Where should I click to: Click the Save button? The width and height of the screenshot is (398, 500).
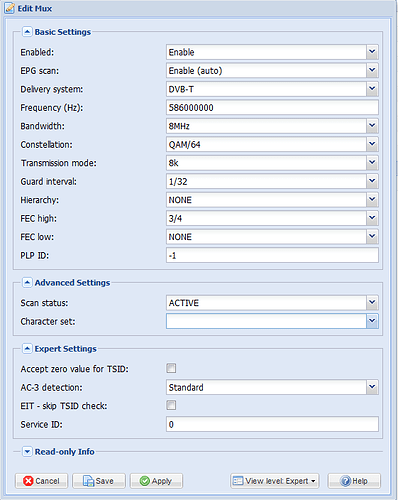(99, 481)
